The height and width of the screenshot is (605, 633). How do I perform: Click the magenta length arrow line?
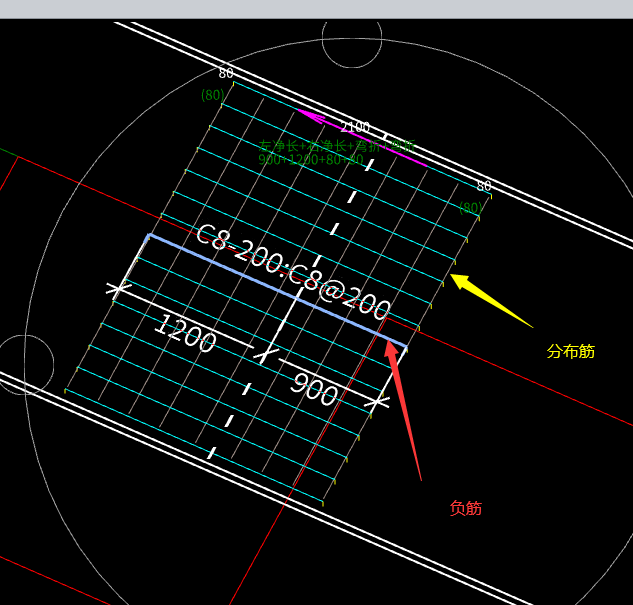pyautogui.click(x=362, y=137)
